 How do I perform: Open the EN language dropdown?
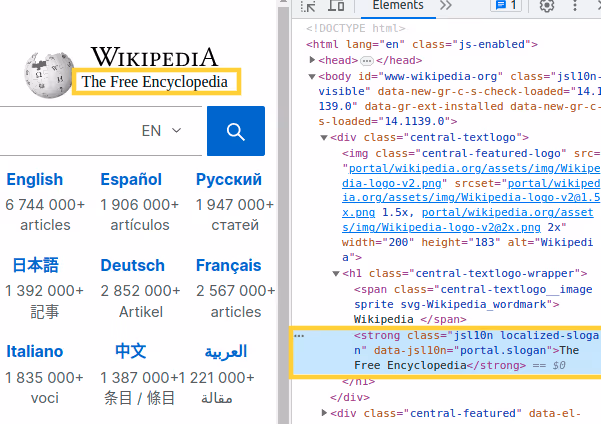(x=161, y=131)
